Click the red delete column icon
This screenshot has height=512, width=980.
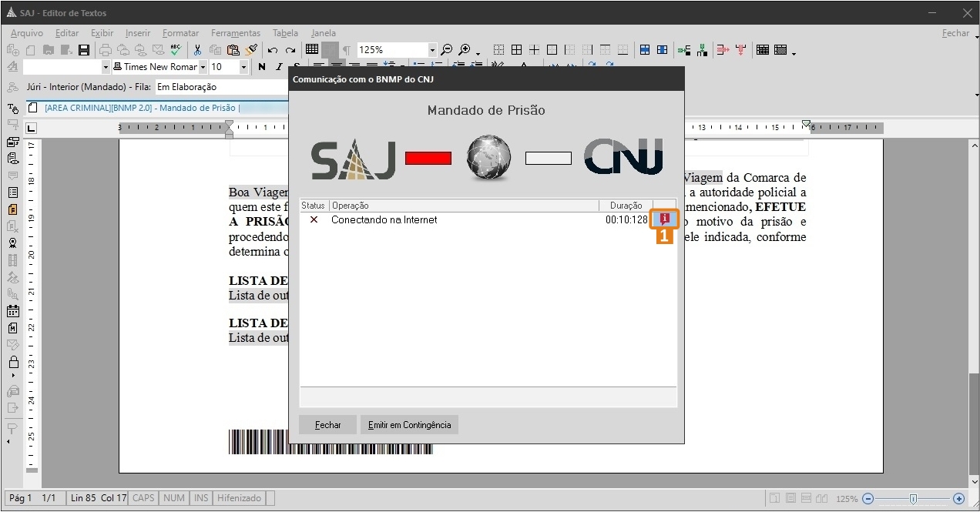click(741, 50)
